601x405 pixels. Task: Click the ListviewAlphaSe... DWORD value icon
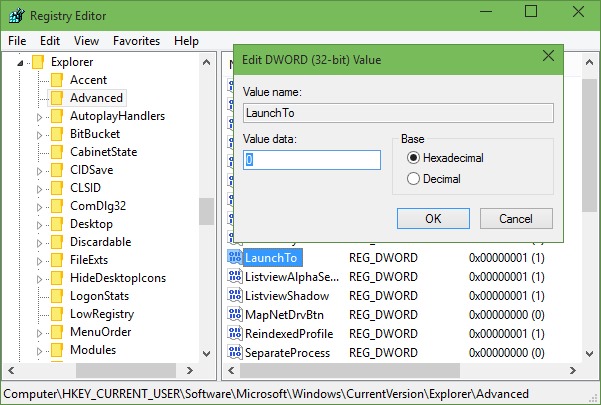point(235,276)
